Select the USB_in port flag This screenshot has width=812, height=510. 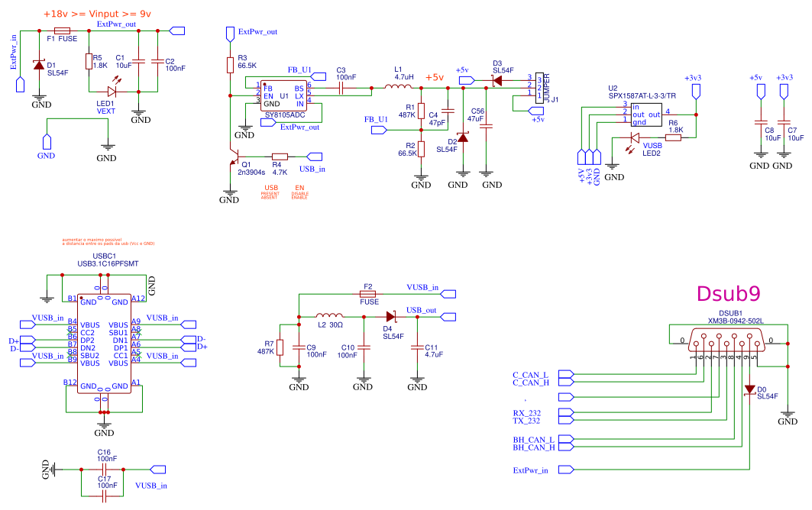point(315,157)
